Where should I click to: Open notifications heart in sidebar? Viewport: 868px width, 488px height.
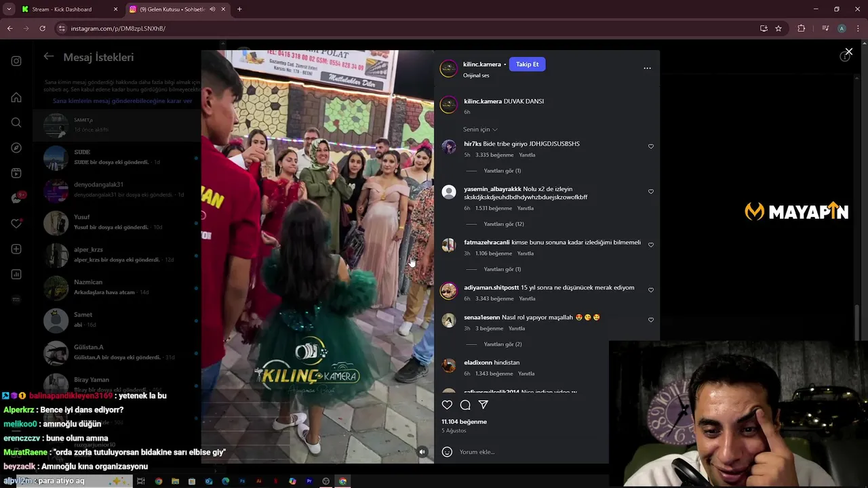click(x=16, y=224)
